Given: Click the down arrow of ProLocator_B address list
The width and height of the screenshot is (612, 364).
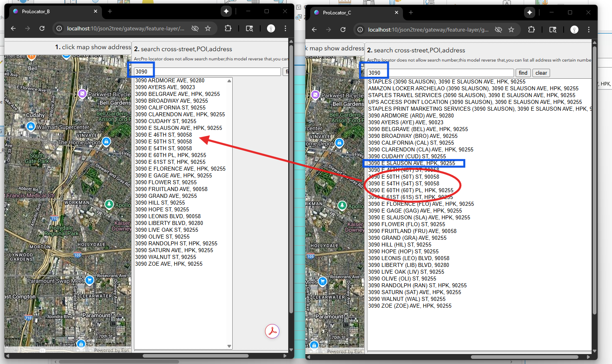Looking at the screenshot, I should [x=229, y=346].
